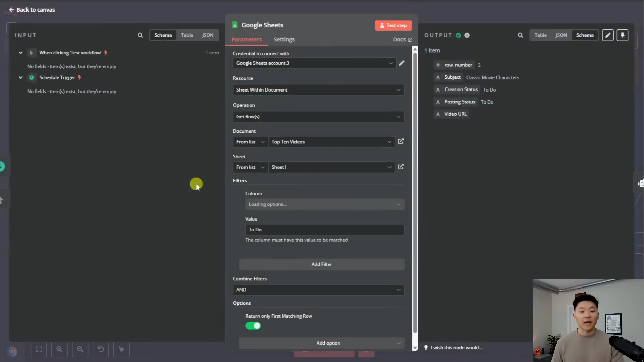The image size is (644, 362).
Task: Pin the output data
Action: click(x=622, y=35)
